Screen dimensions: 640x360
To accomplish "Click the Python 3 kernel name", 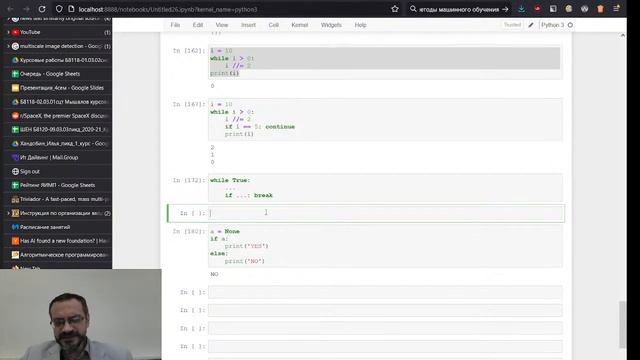I will [x=553, y=25].
